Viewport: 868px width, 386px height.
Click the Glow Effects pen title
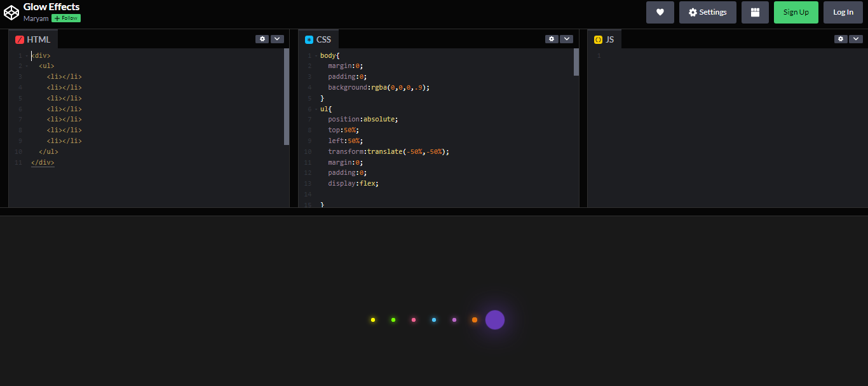(x=51, y=6)
